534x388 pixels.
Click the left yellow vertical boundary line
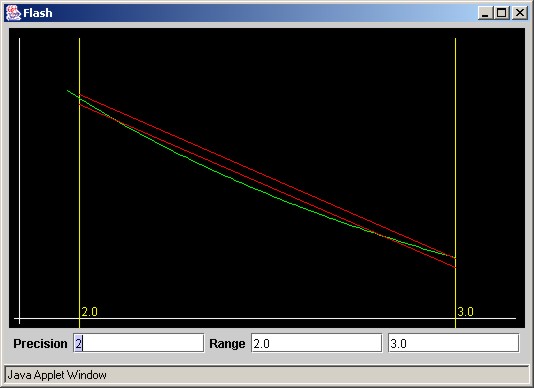79,204
